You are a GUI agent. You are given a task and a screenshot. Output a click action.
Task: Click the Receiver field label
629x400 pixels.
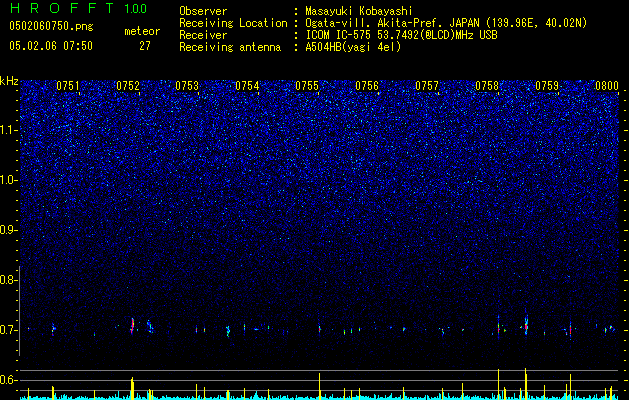coord(203,35)
